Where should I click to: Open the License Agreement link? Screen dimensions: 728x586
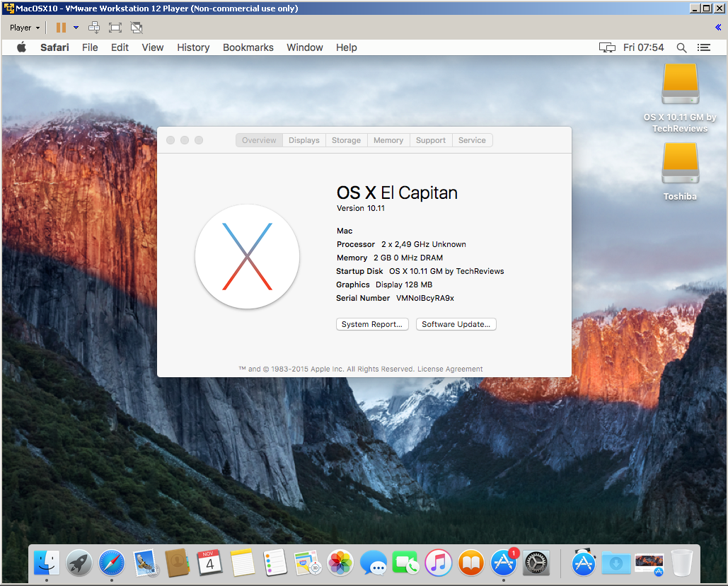coord(450,369)
